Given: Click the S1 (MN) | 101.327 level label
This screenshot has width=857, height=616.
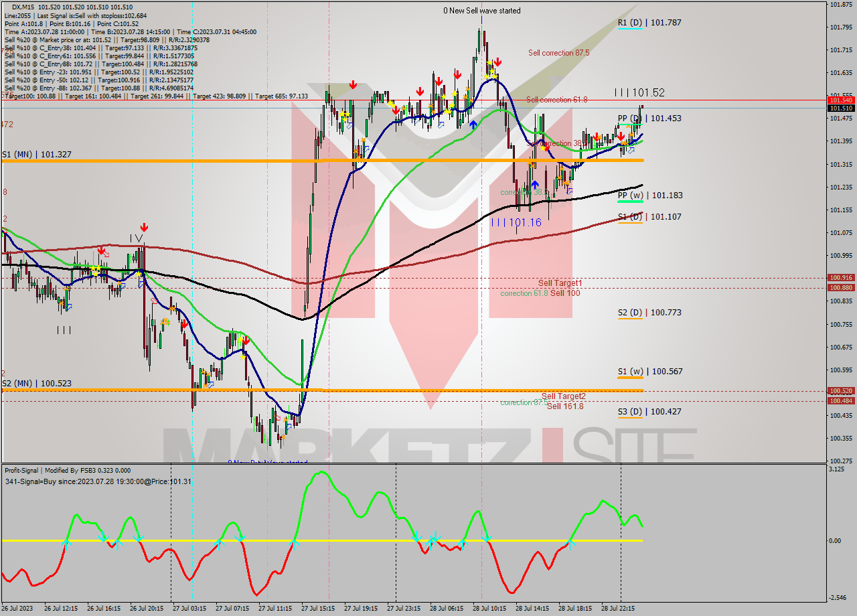Looking at the screenshot, I should pos(37,155).
